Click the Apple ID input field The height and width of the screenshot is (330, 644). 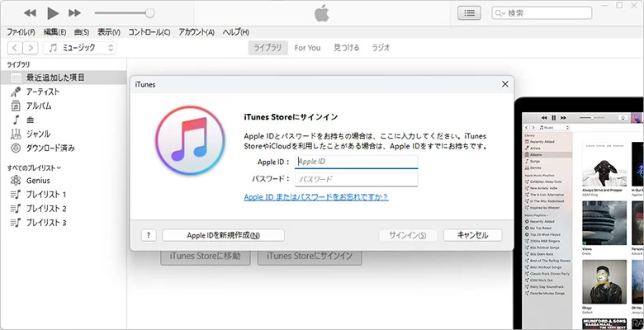tap(356, 163)
